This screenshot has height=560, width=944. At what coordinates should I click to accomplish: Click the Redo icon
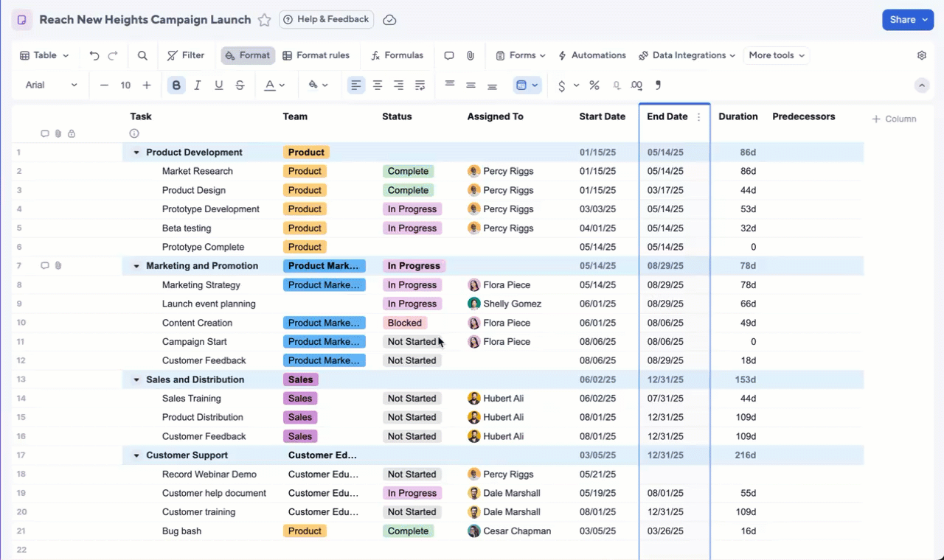[114, 55]
